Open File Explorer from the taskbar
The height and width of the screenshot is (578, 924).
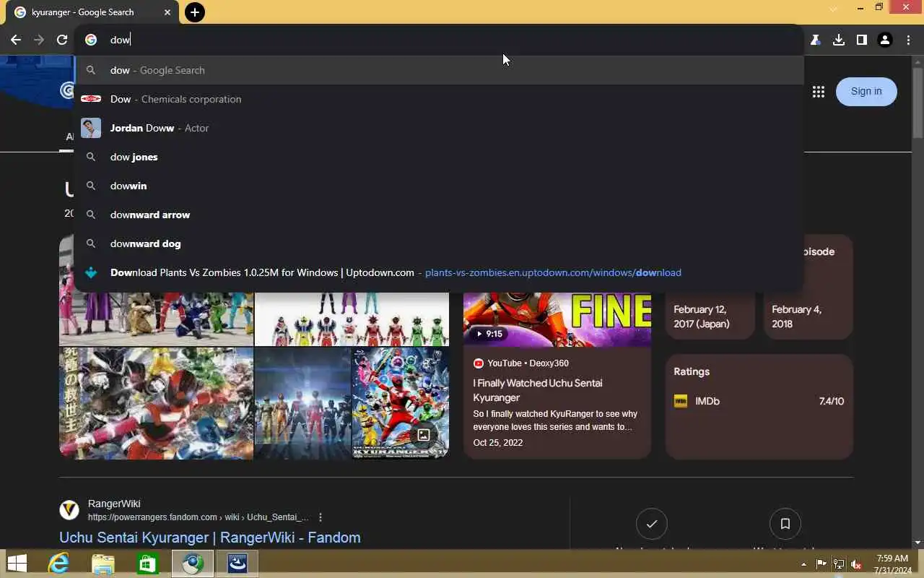pyautogui.click(x=103, y=564)
